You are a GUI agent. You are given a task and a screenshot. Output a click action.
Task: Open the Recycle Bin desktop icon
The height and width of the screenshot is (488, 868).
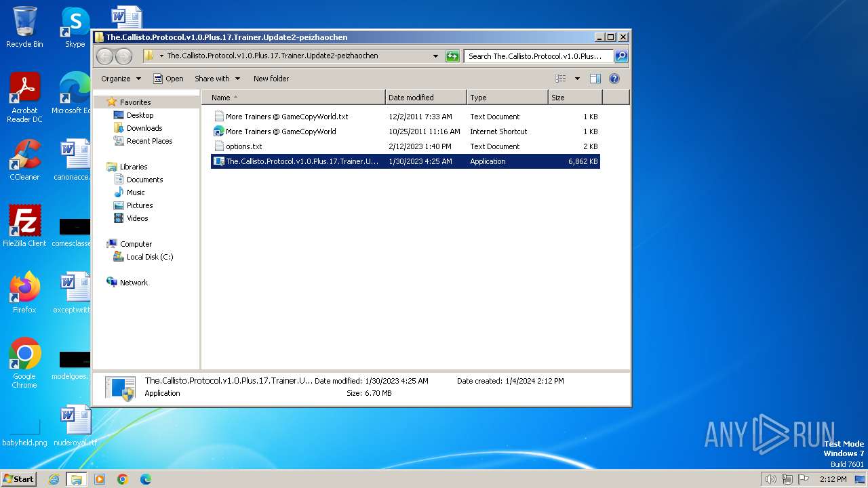[x=24, y=26]
